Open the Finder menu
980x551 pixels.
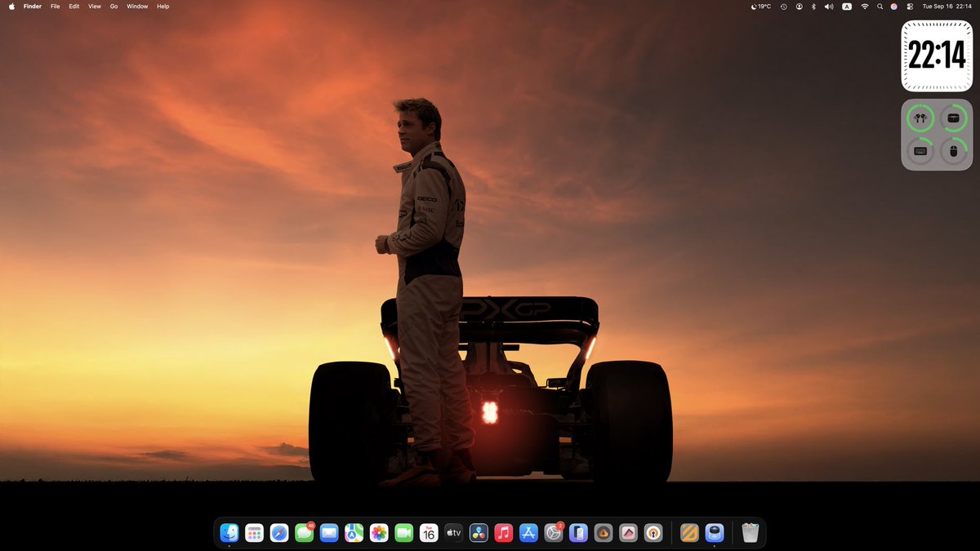(33, 6)
